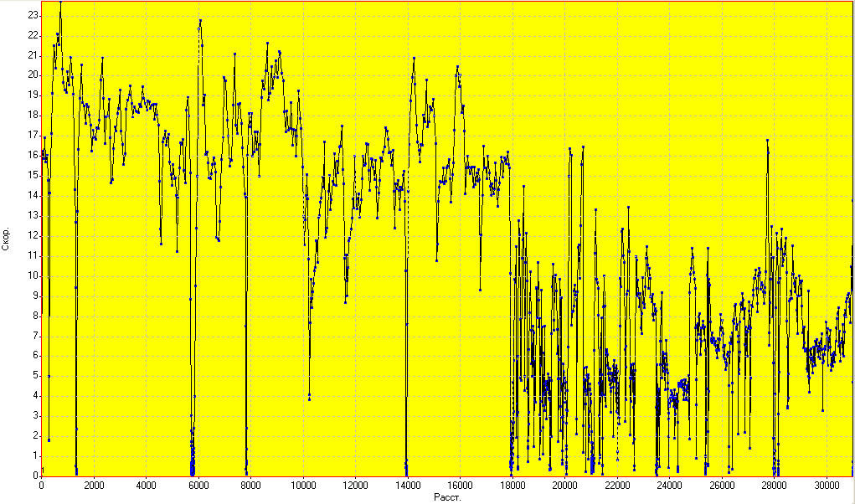Click the 8 tick label on the speed axis

(36, 316)
